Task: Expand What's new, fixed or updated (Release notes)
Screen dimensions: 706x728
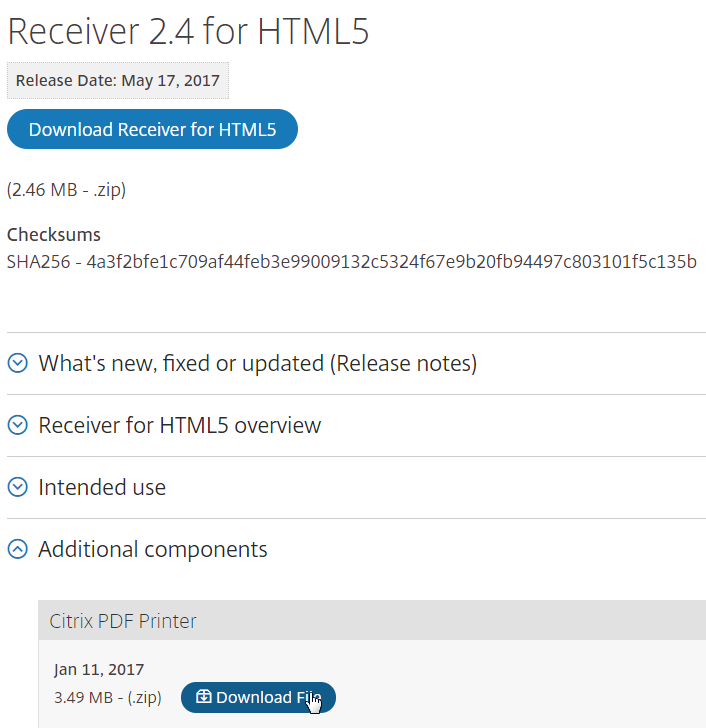Action: click(258, 363)
